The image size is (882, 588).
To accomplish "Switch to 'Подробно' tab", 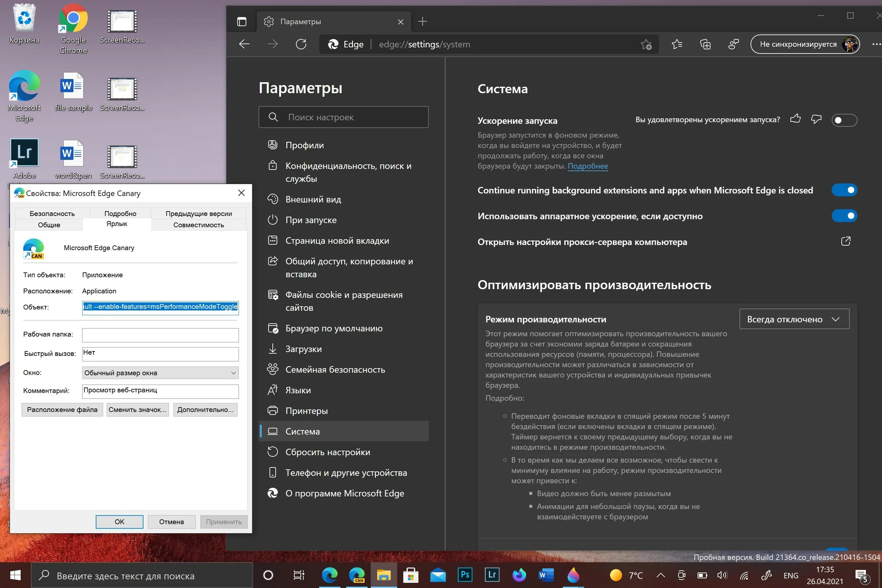I will pos(120,213).
